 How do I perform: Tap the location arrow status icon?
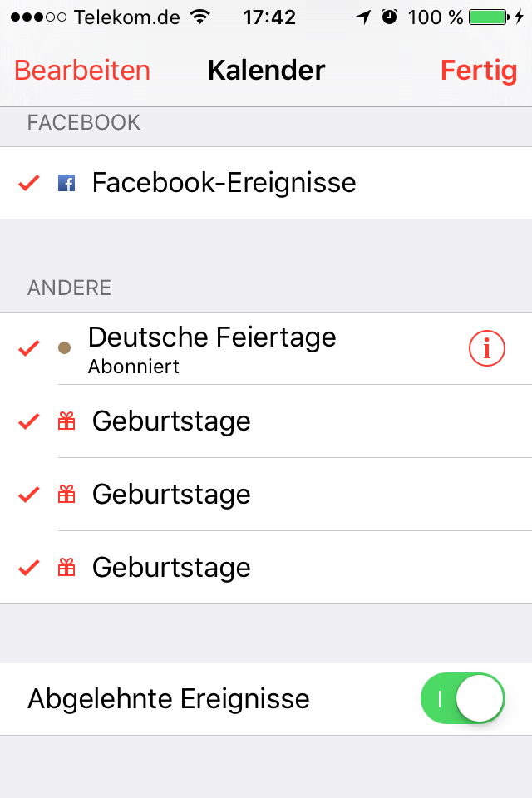click(x=363, y=17)
